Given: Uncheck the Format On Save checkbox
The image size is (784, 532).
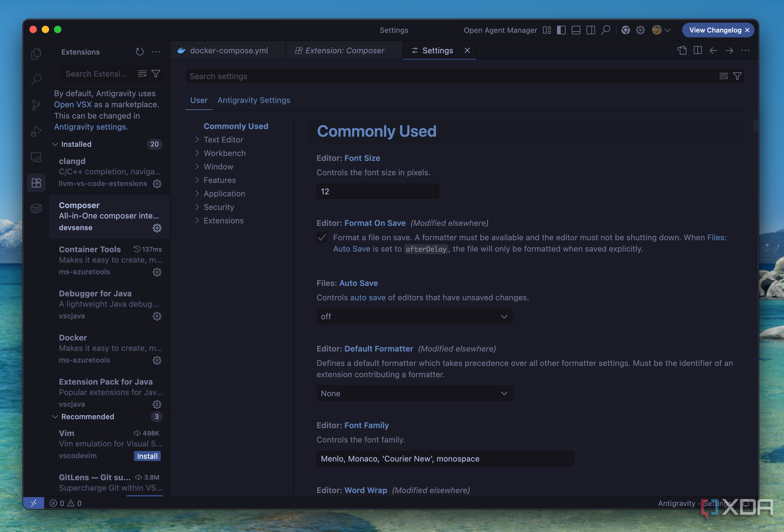Looking at the screenshot, I should (x=322, y=237).
